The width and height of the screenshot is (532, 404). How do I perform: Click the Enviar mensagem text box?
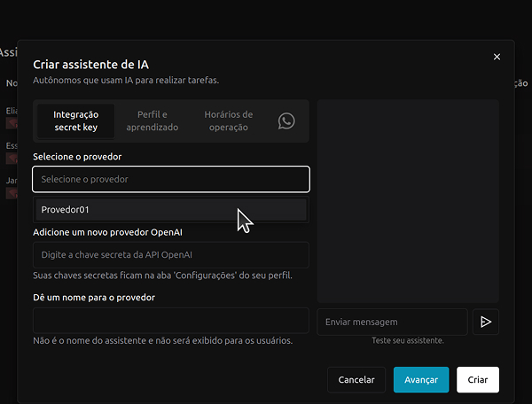click(x=391, y=322)
